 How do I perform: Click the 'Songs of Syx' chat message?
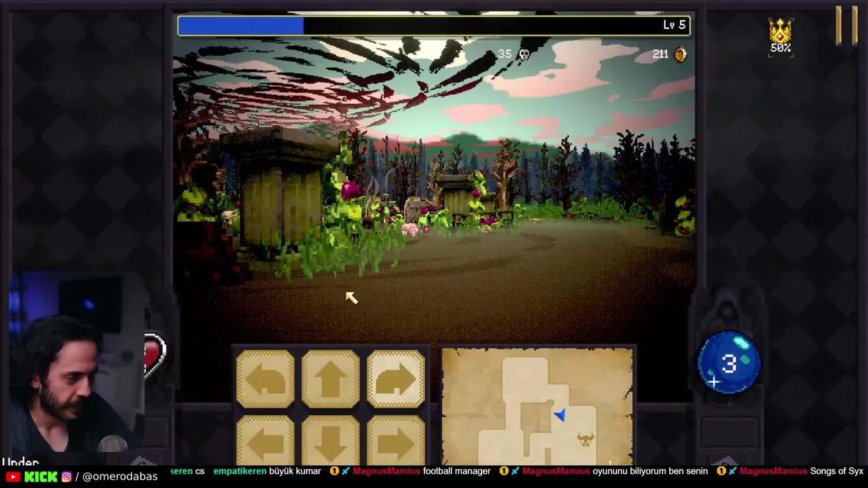tap(837, 471)
